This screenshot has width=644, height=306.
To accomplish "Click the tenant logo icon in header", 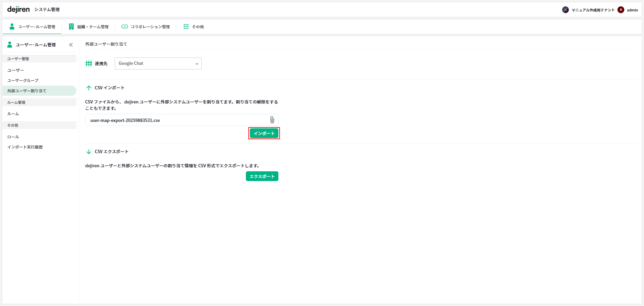I will point(565,10).
